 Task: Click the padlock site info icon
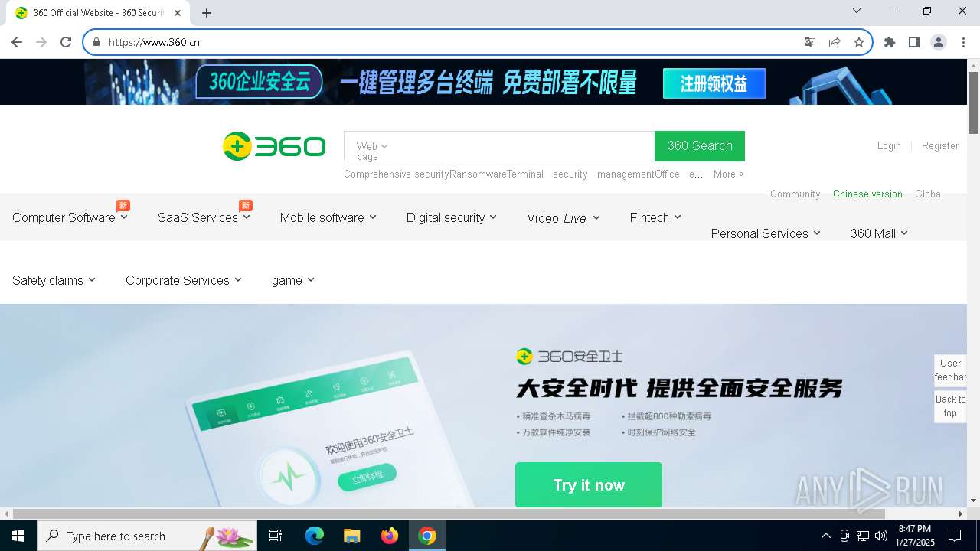click(x=96, y=42)
